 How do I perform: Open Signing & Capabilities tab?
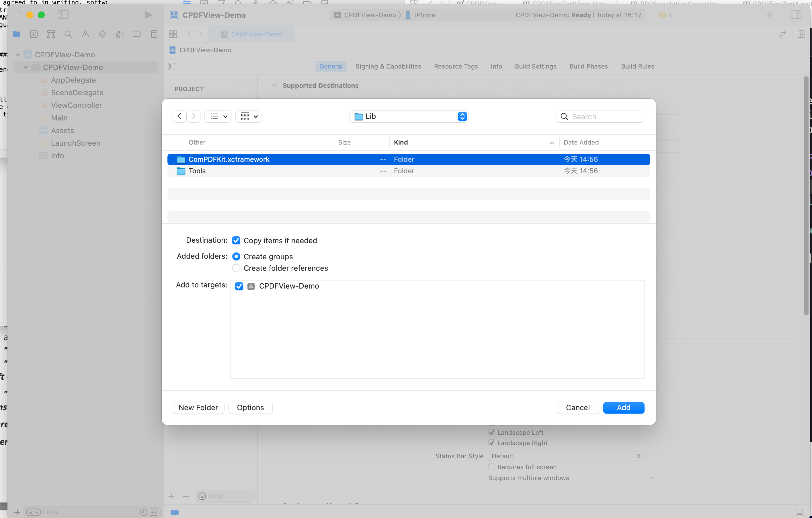[x=388, y=67]
